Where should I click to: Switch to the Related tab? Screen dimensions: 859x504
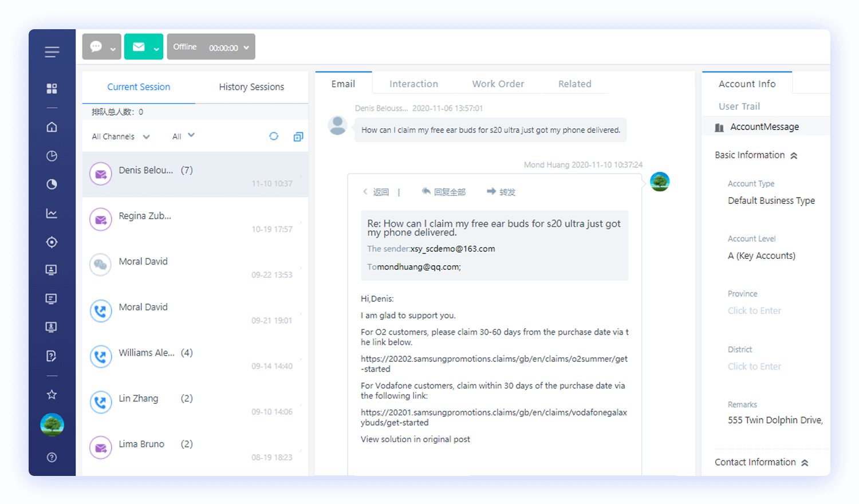pos(575,84)
